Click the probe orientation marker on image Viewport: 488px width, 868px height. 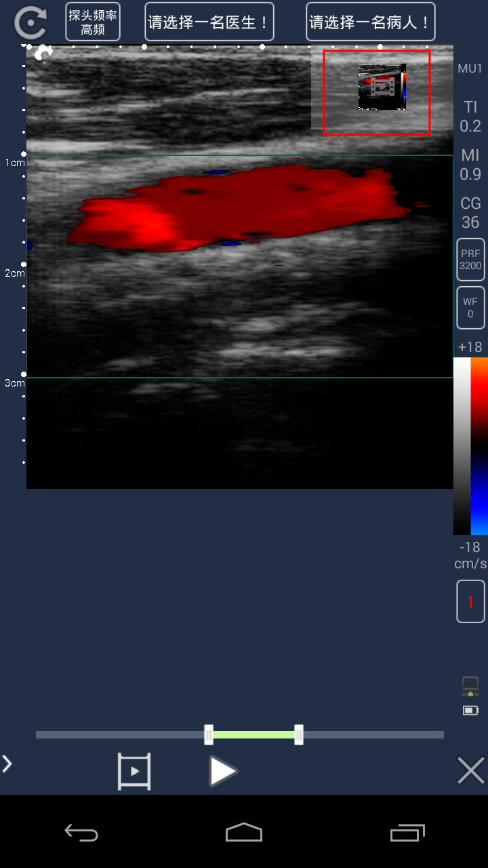[x=43, y=54]
